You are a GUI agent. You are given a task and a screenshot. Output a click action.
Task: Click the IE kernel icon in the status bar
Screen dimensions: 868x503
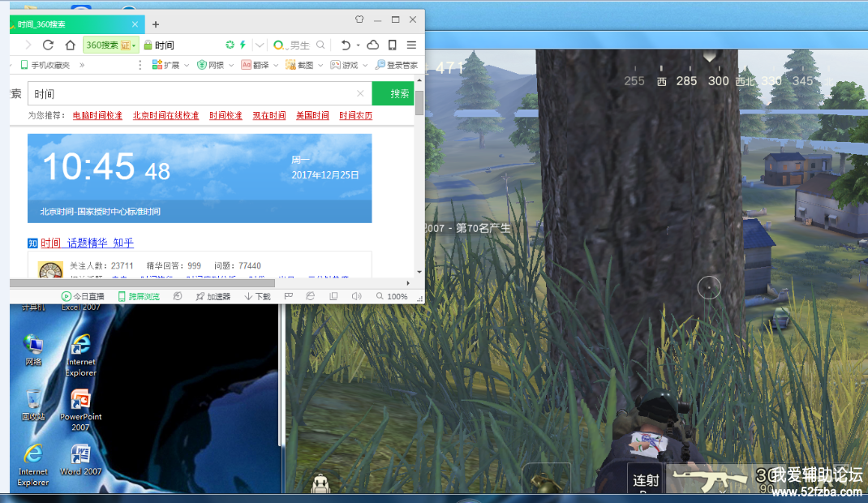point(311,296)
